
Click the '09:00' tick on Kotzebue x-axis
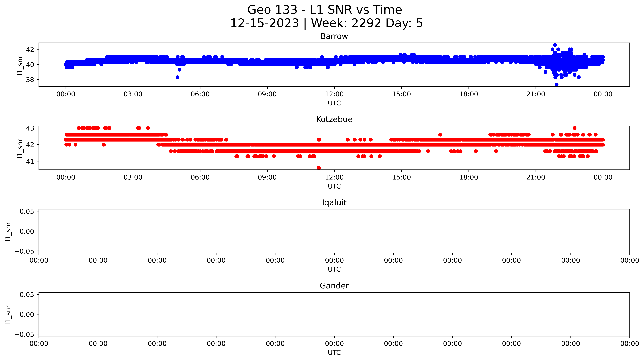(267, 177)
